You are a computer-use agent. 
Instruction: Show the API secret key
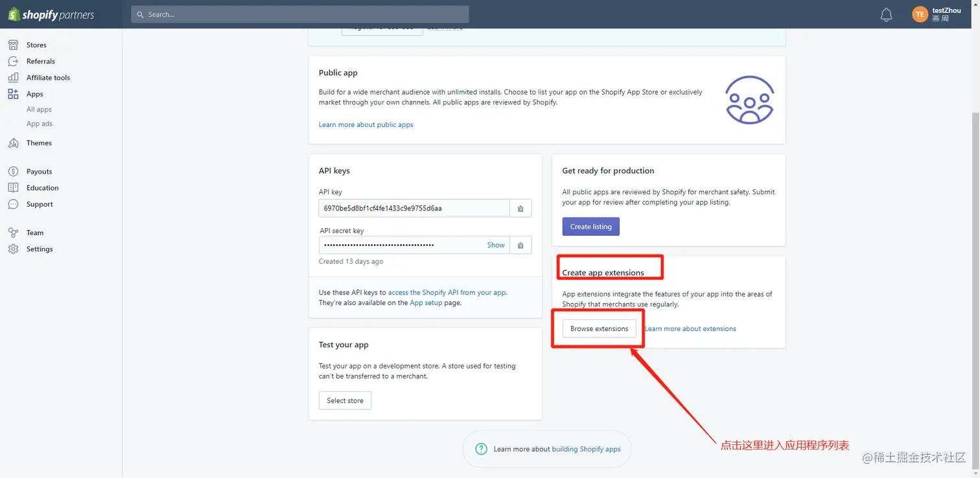coord(496,245)
